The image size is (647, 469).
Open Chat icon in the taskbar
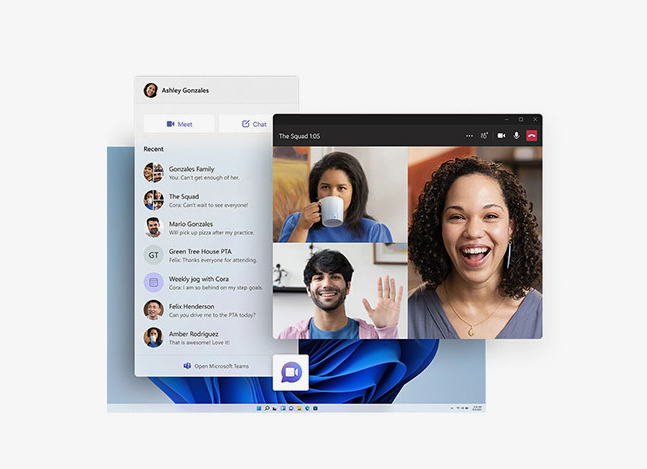291,408
